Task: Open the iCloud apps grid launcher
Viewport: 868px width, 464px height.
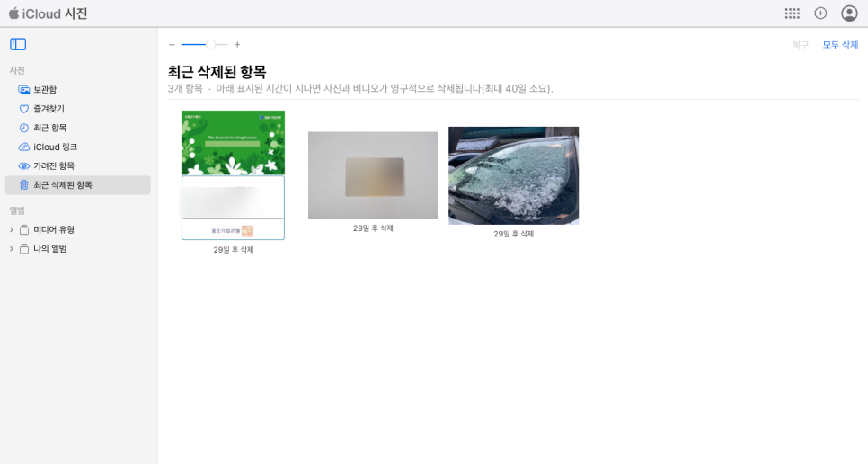Action: [793, 13]
